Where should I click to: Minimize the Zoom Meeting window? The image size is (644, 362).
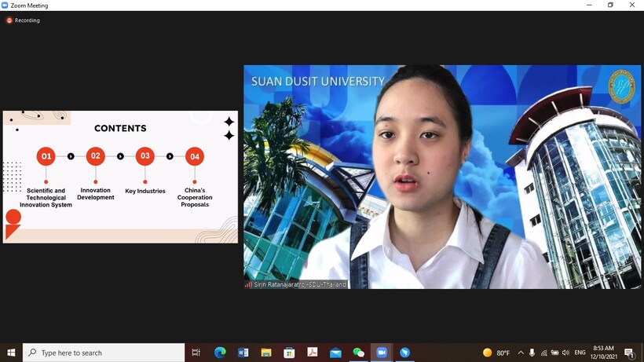point(589,5)
